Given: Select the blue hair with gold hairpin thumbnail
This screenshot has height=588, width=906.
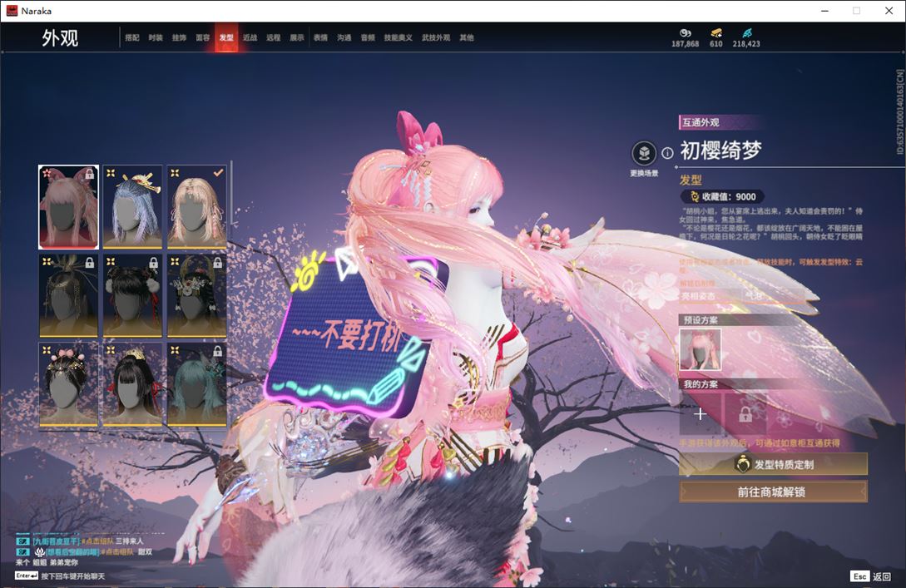Looking at the screenshot, I should coord(132,207).
